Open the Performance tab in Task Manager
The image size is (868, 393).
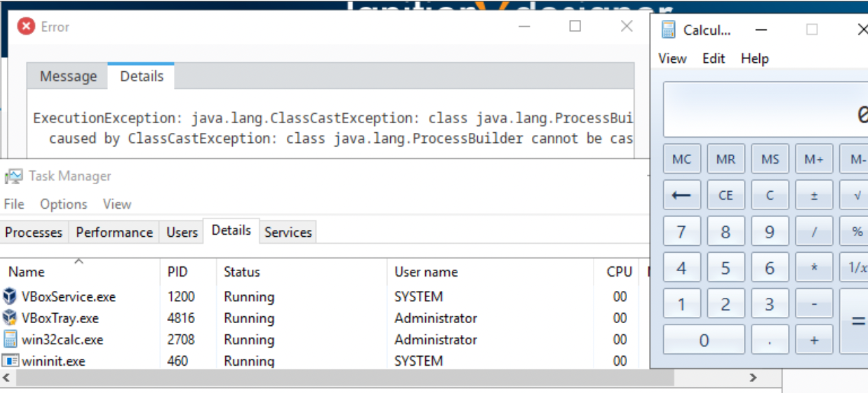click(114, 233)
